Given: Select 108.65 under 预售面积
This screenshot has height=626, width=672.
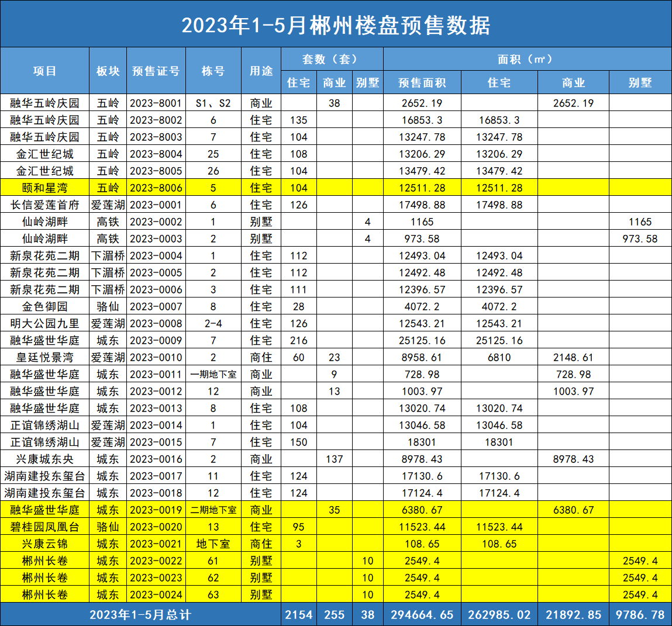Looking at the screenshot, I should pos(422,544).
